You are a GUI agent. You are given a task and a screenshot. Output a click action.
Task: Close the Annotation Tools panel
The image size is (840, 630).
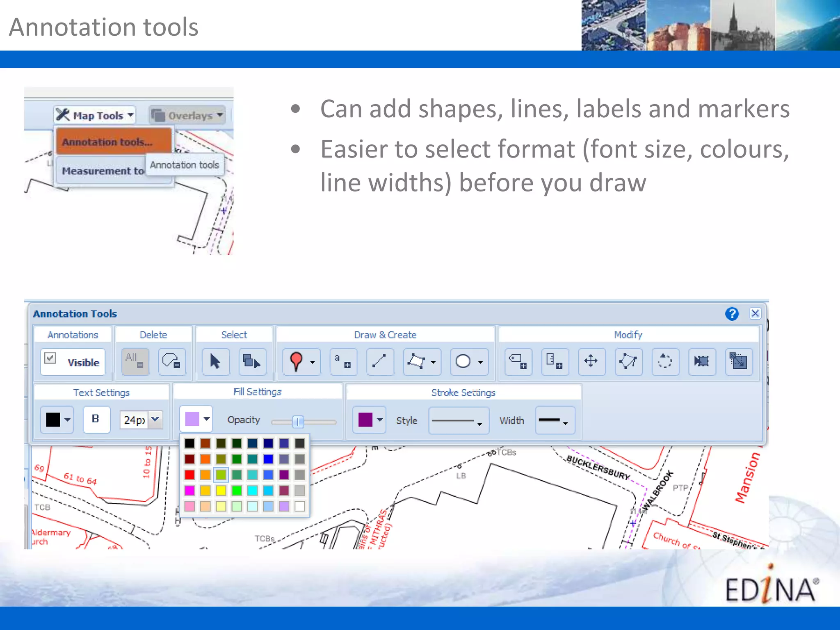click(x=755, y=314)
